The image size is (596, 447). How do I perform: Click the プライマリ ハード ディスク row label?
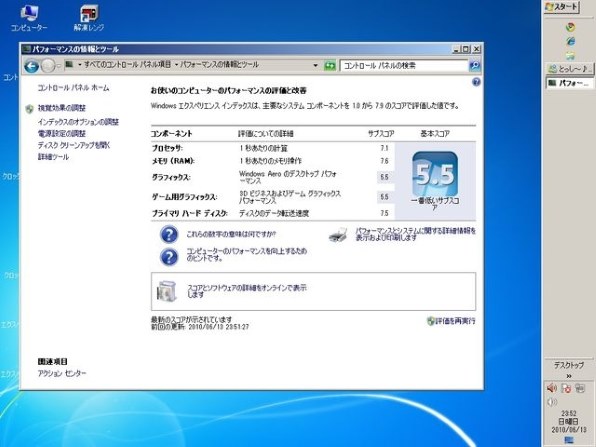coord(190,213)
